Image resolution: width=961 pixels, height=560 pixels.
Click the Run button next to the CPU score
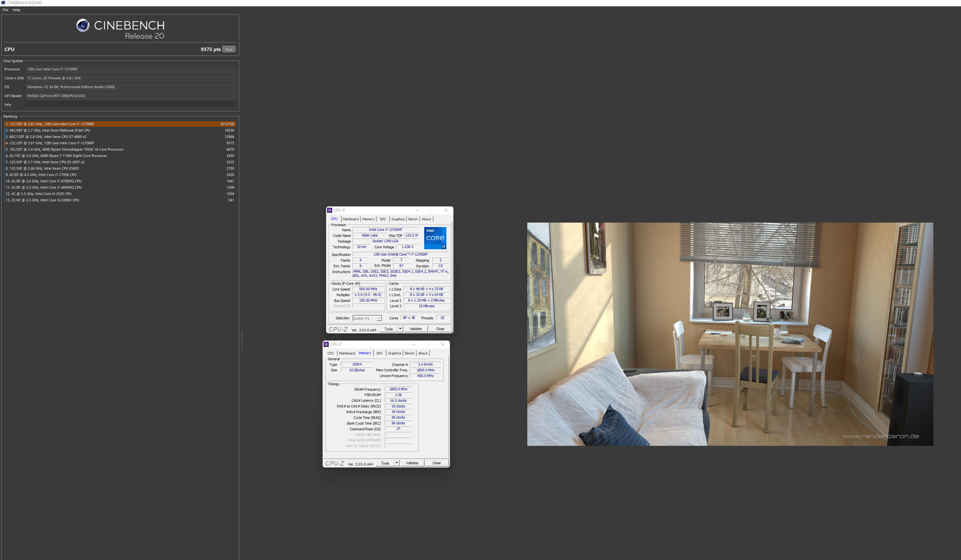point(229,49)
